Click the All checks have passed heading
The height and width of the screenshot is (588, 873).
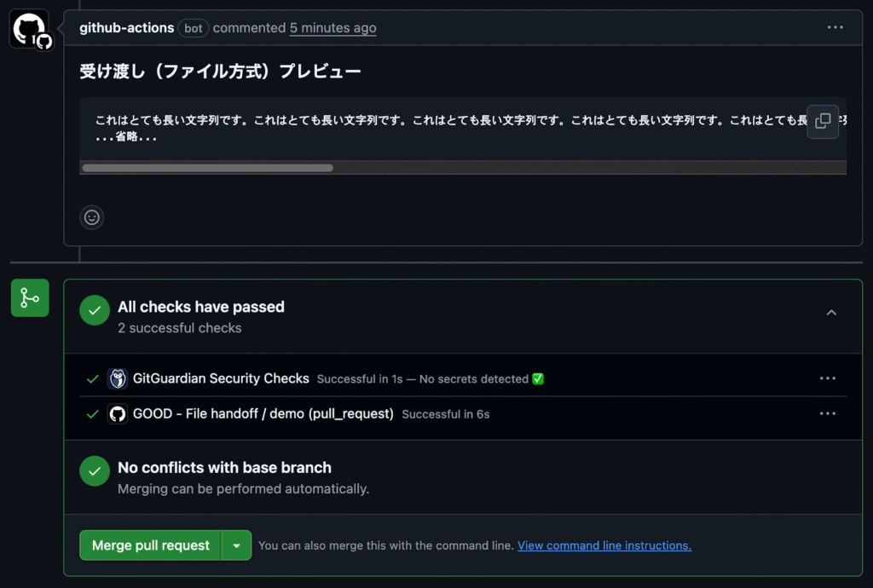click(201, 307)
